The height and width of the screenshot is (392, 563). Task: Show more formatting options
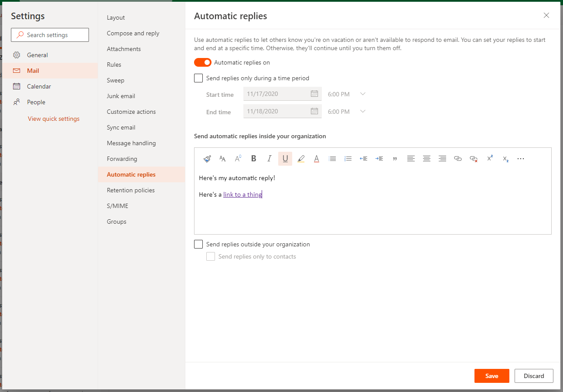(521, 159)
